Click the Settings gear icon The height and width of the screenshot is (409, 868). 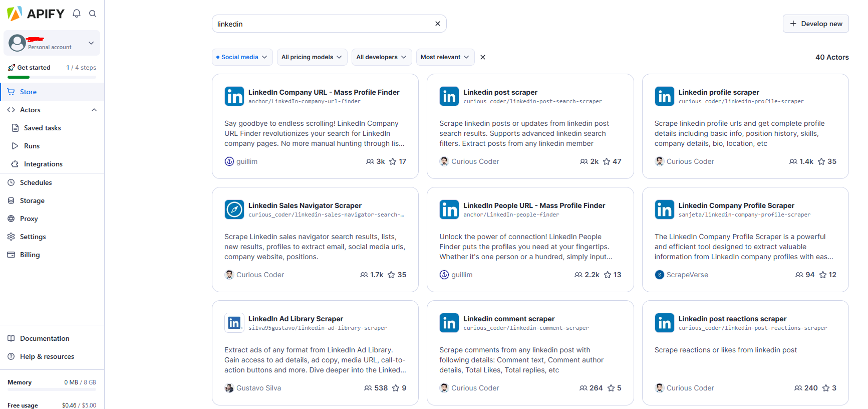point(11,237)
